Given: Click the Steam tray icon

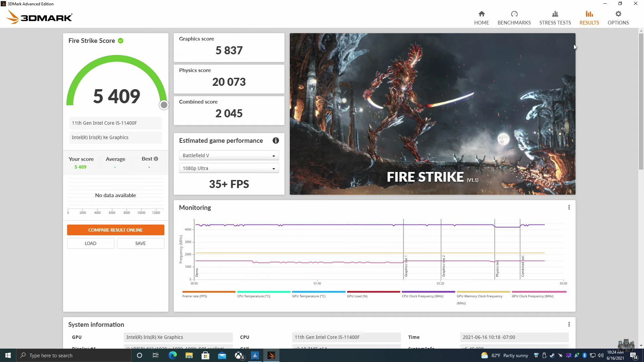Looking at the screenshot, I should pos(552,355).
